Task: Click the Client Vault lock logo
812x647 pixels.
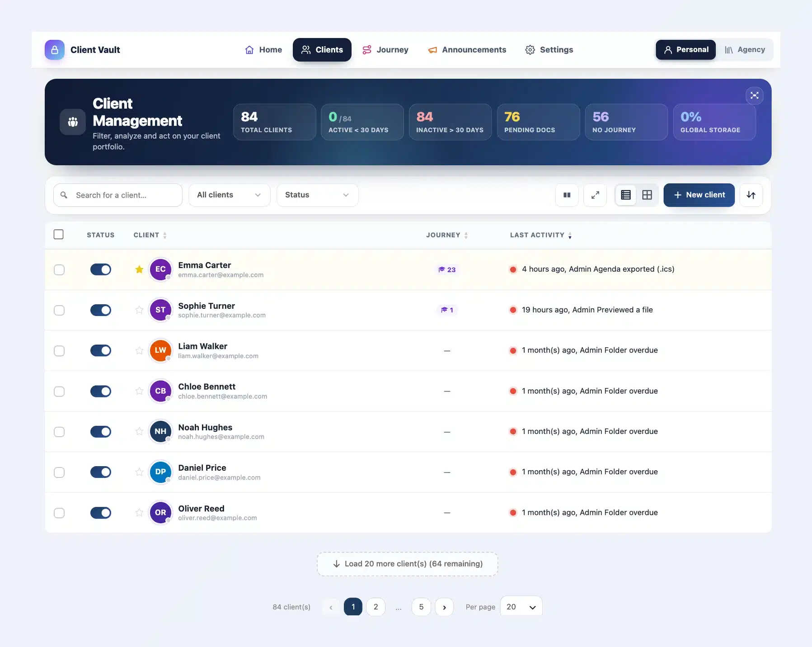Action: tap(55, 50)
